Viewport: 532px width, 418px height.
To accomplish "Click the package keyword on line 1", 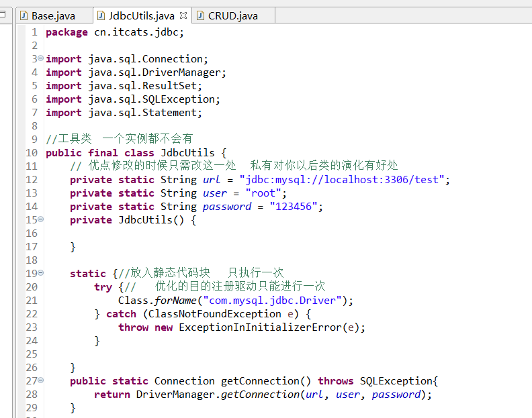I will [x=67, y=32].
